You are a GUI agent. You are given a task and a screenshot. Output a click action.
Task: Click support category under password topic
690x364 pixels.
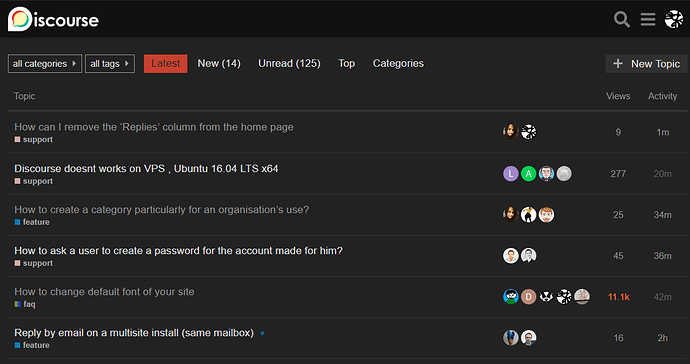coord(33,263)
